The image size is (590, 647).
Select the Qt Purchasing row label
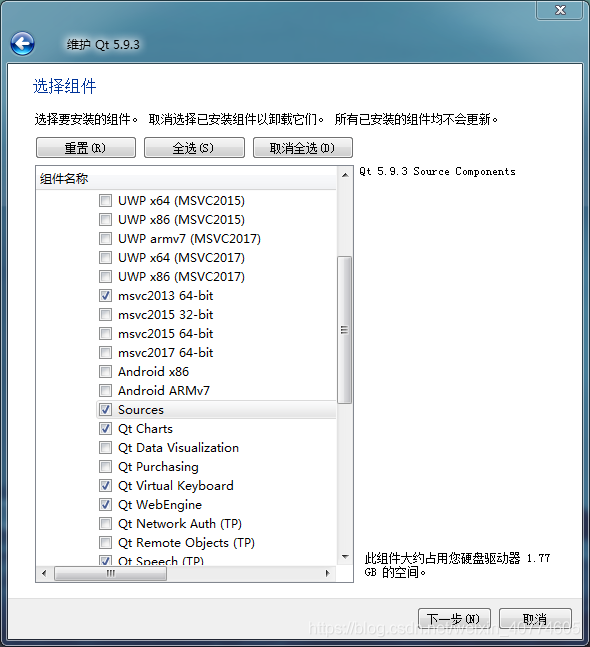click(x=158, y=467)
